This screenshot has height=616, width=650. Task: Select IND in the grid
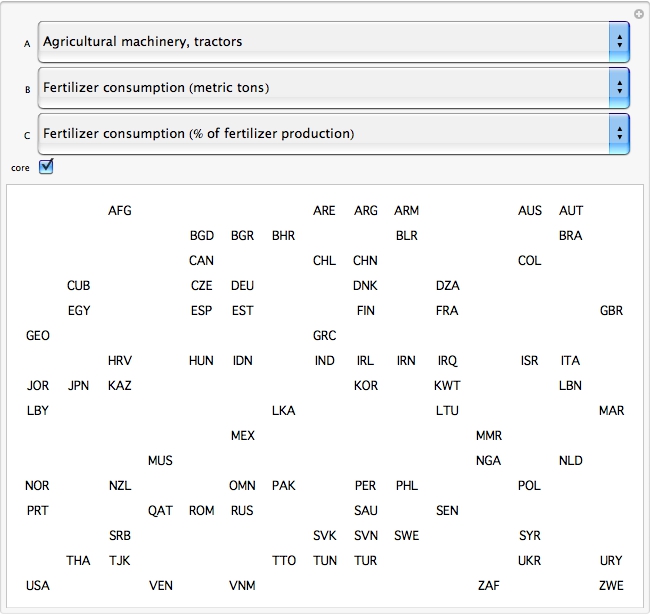coord(325,361)
